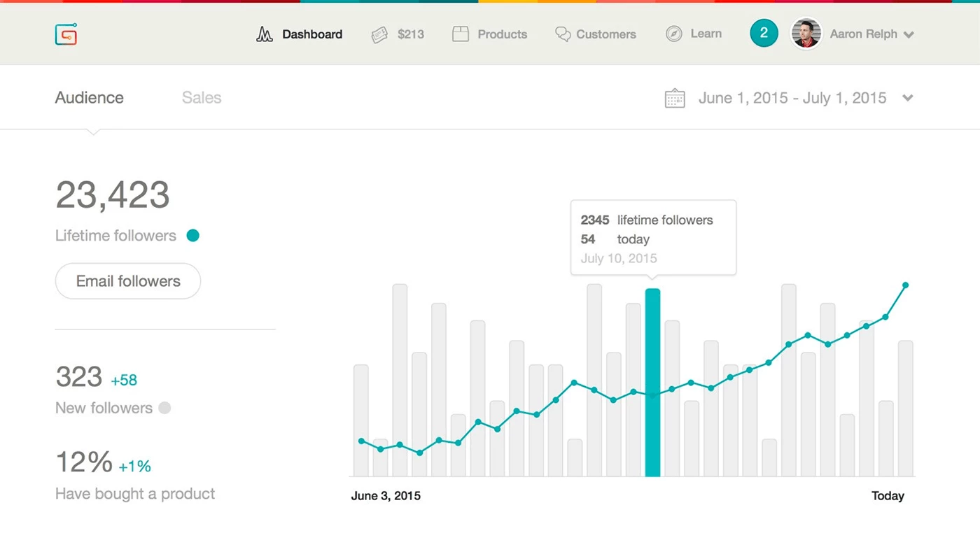The image size is (980, 547).
Task: Select the Audience tab
Action: coord(90,98)
